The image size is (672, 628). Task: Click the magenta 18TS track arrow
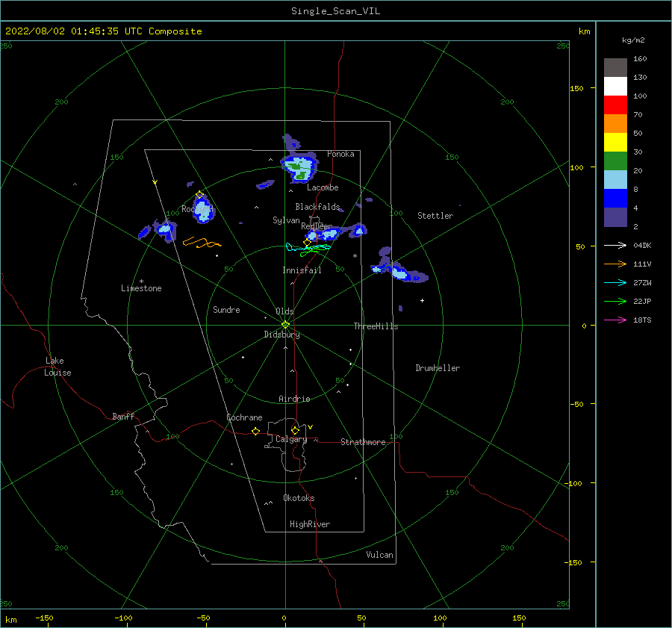[x=615, y=320]
